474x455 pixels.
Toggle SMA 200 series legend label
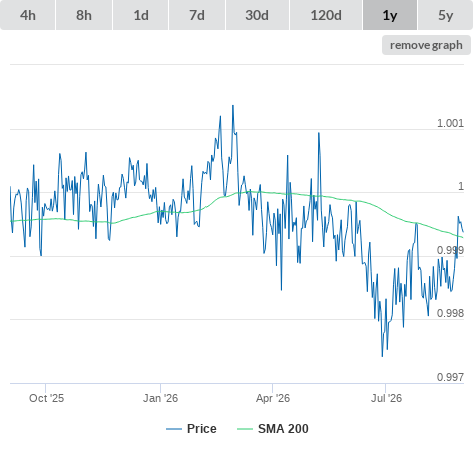(283, 429)
